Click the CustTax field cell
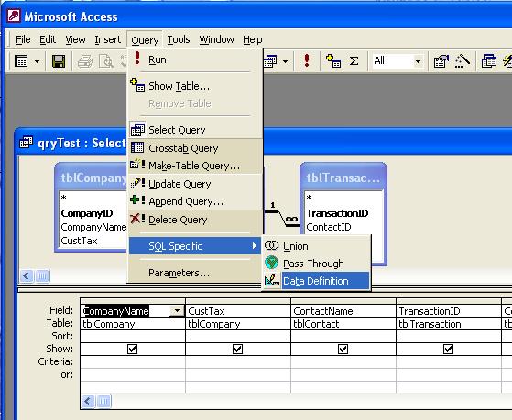 [x=238, y=311]
